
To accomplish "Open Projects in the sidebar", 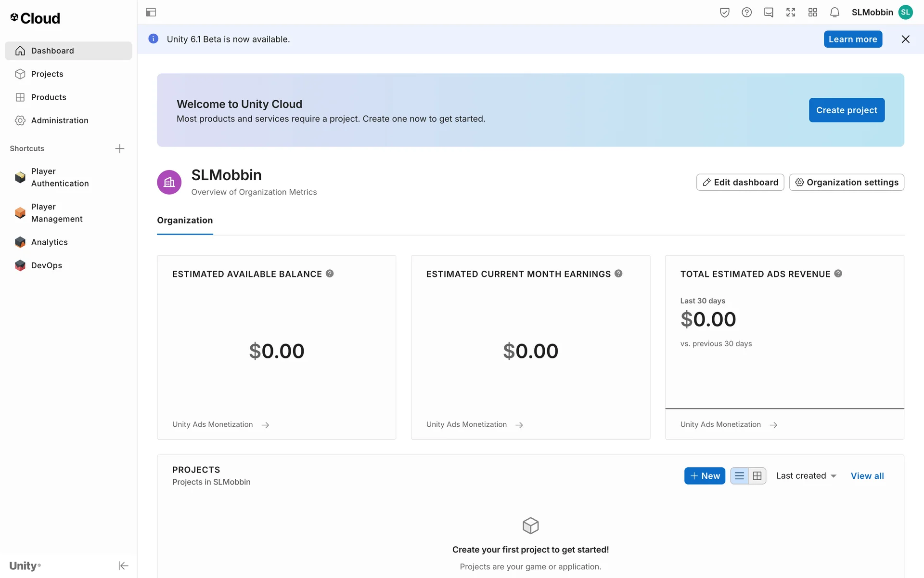I will (47, 74).
